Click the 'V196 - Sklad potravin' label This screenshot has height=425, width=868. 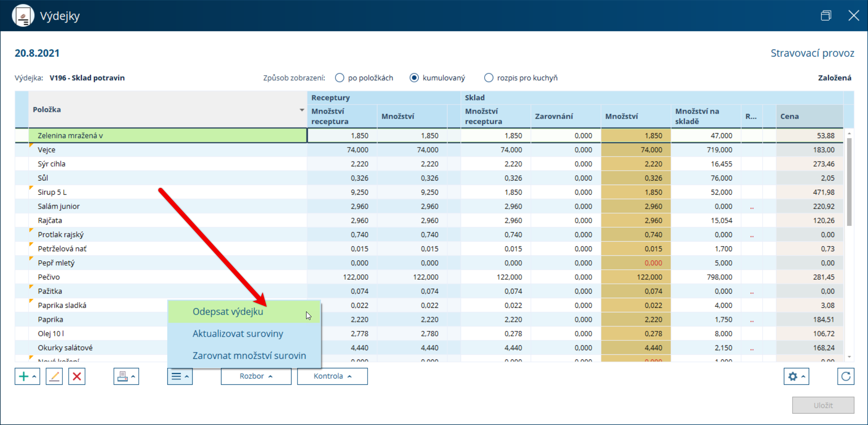coord(87,78)
